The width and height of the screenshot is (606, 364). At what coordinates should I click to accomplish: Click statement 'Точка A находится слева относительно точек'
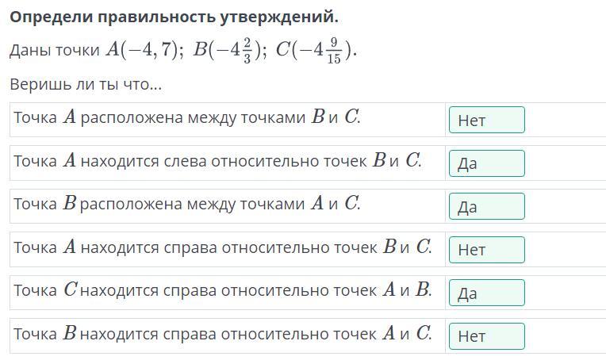(x=217, y=161)
